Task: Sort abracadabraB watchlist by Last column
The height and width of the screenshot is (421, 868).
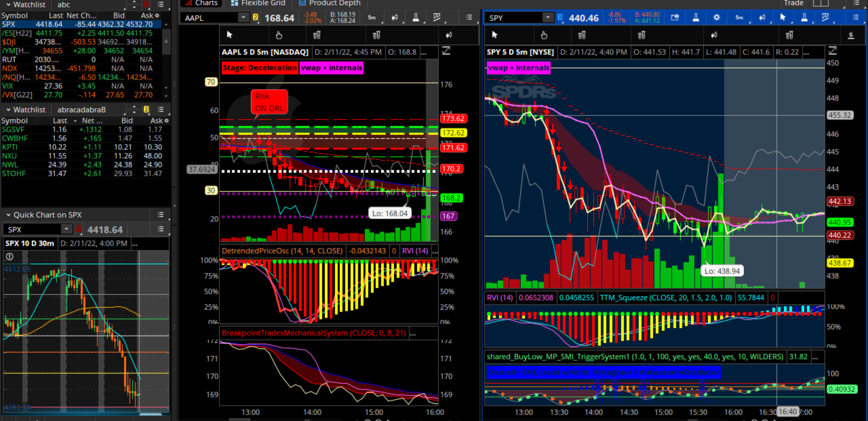Action: click(x=60, y=121)
